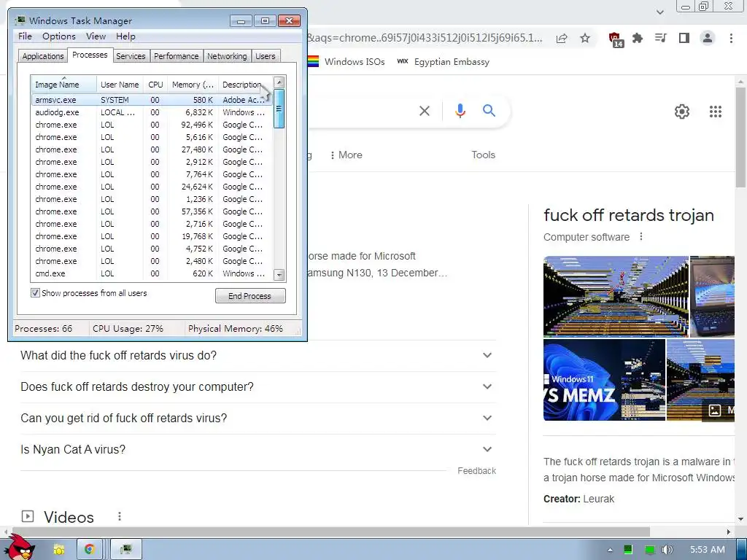The image size is (747, 560).
Task: Open the Google apps grid
Action: [x=716, y=112]
